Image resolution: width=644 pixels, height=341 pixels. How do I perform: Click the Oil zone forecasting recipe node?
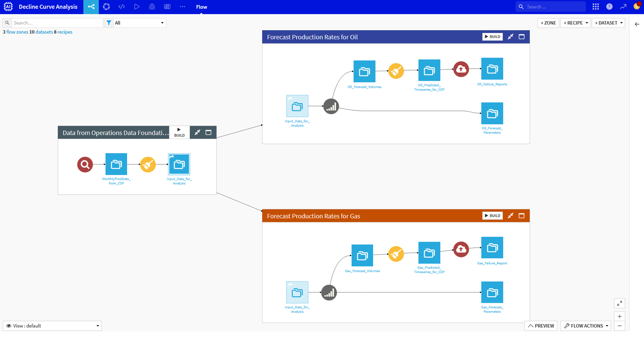331,106
